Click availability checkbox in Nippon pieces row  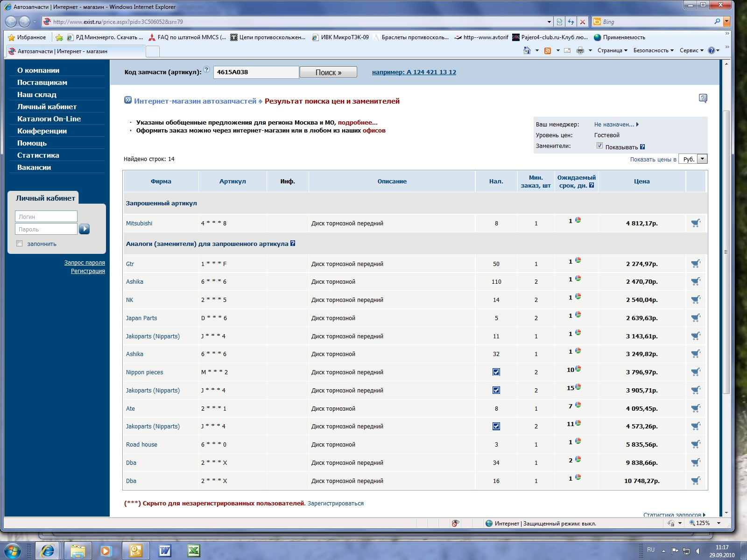pos(496,372)
